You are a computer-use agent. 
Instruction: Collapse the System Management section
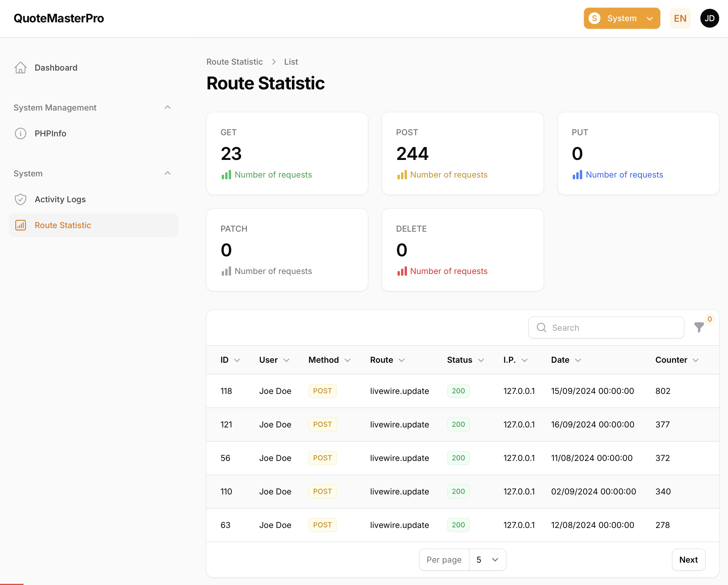168,107
